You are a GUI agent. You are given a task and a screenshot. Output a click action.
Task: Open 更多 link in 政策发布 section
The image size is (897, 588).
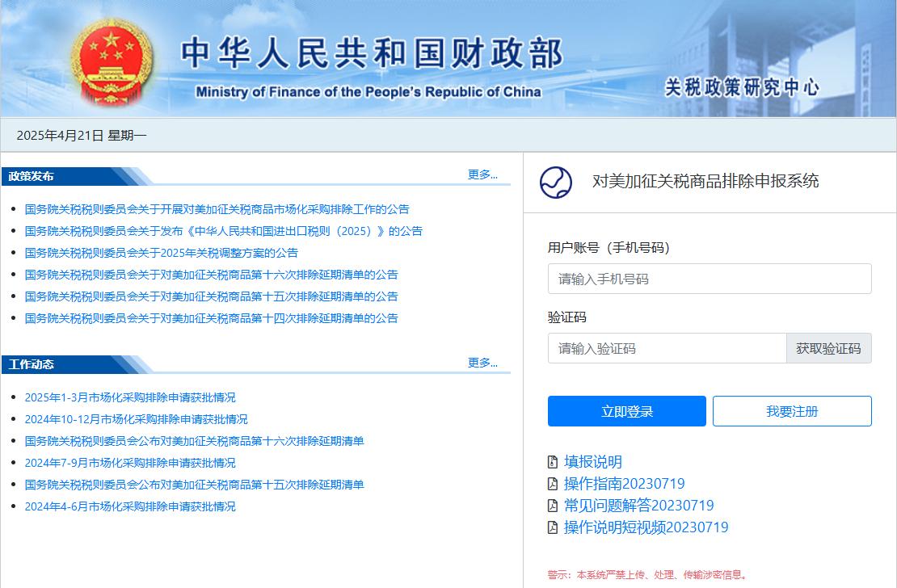[482, 174]
